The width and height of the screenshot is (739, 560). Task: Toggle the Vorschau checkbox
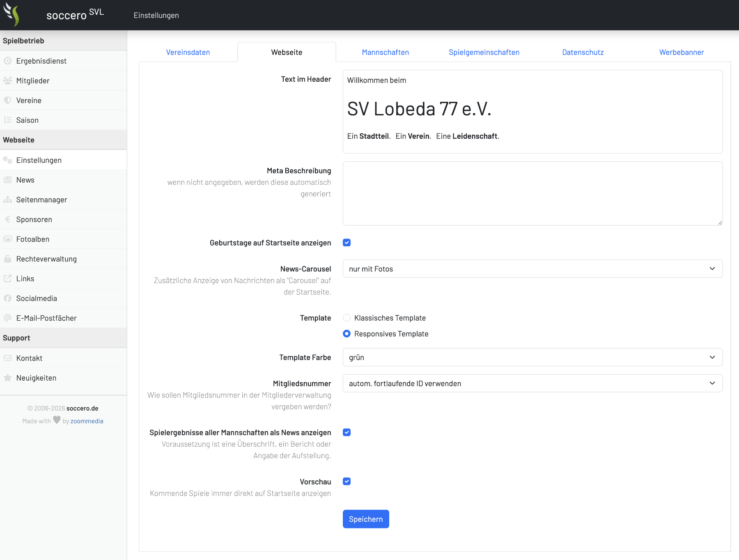(347, 482)
